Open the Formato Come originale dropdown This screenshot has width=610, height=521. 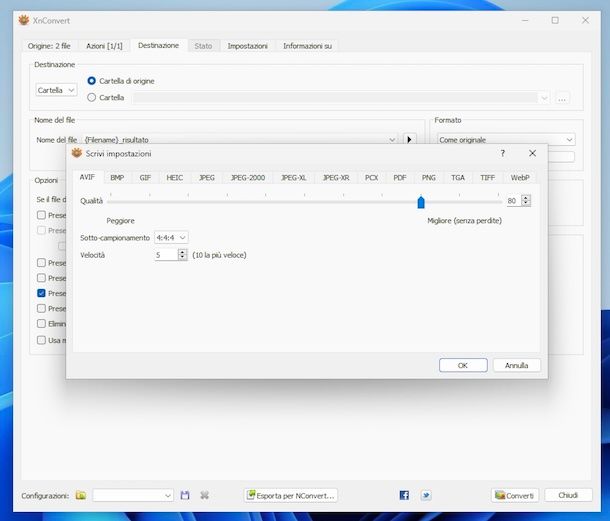[x=506, y=140]
